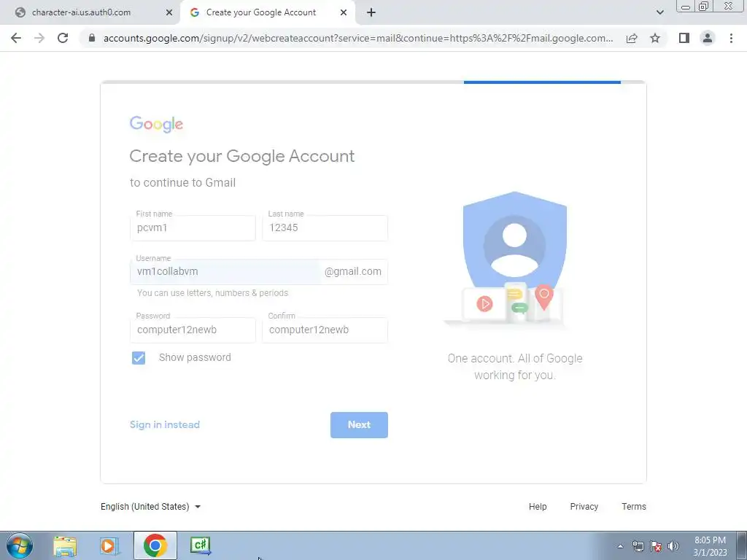The height and width of the screenshot is (560, 747).
Task: Click the Google logo
Action: pyautogui.click(x=156, y=124)
